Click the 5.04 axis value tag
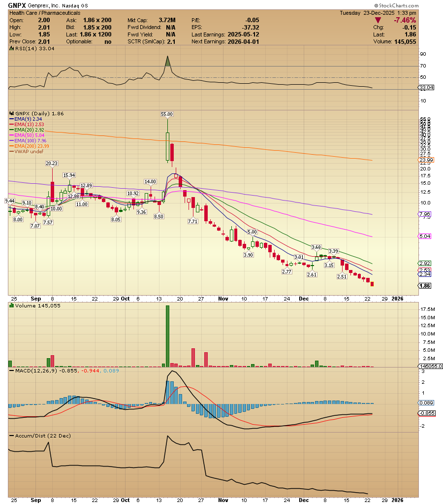The image size is (443, 504). point(425,236)
